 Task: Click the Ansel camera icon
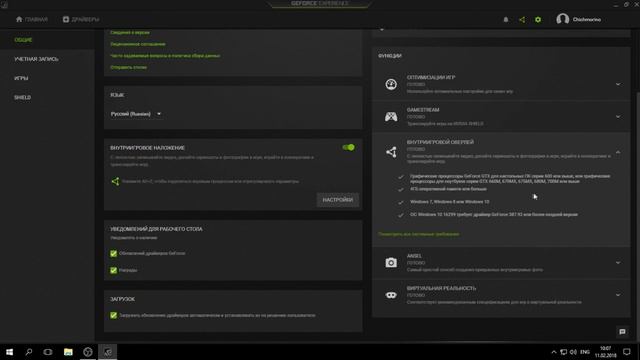[x=391, y=262]
